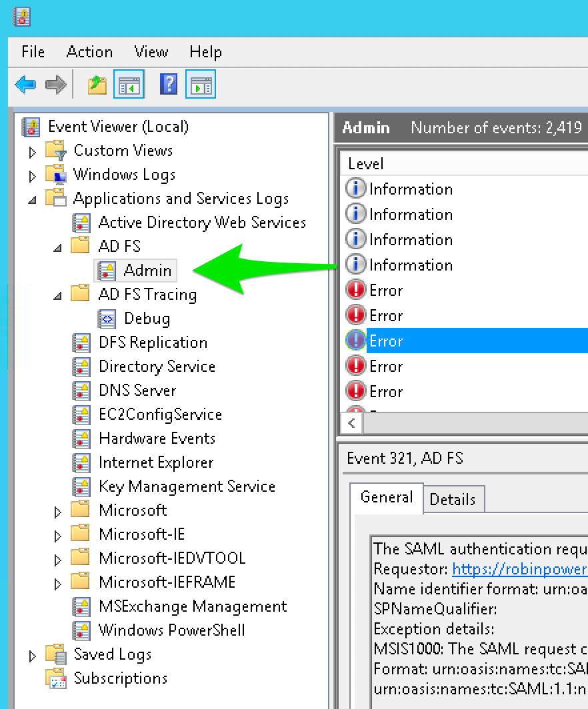Screen dimensions: 588x709
Task: Click the Admin log icon under AD FS
Action: [106, 271]
